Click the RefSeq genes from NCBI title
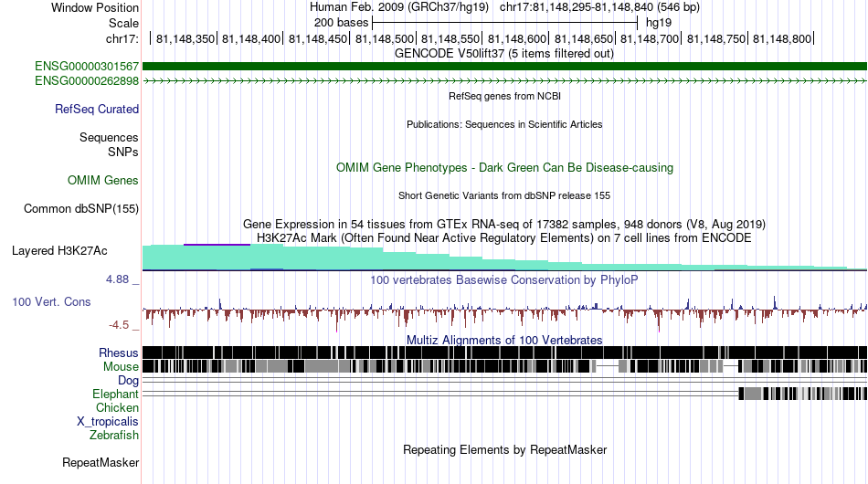The height and width of the screenshot is (484, 868). (504, 96)
